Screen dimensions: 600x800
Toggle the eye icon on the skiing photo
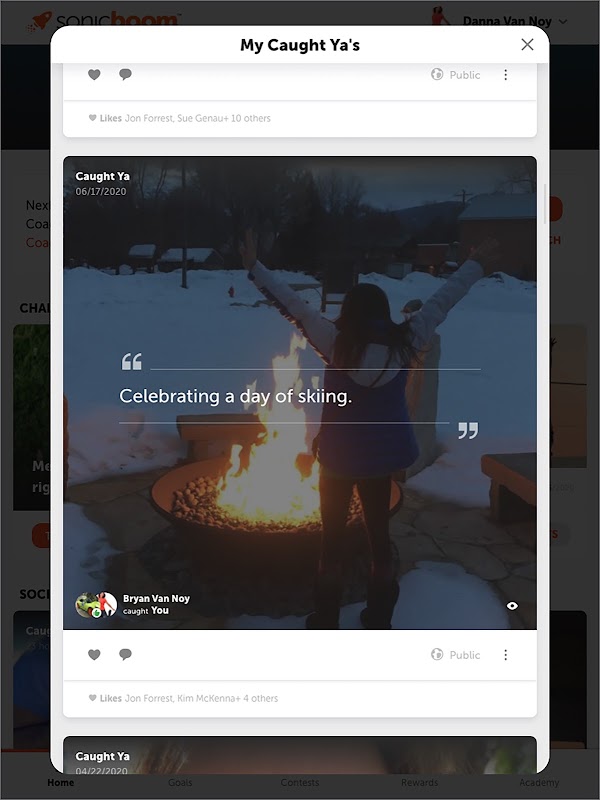click(512, 606)
